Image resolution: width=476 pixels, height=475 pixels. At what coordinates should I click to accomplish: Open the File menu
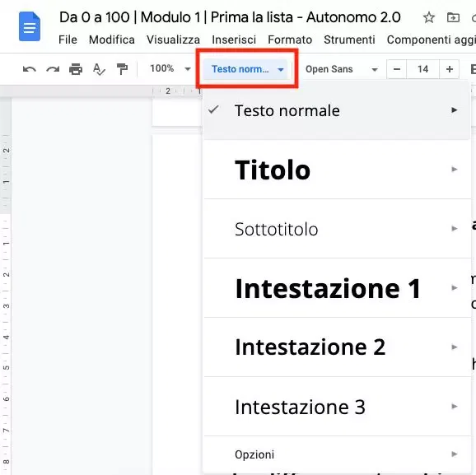68,40
